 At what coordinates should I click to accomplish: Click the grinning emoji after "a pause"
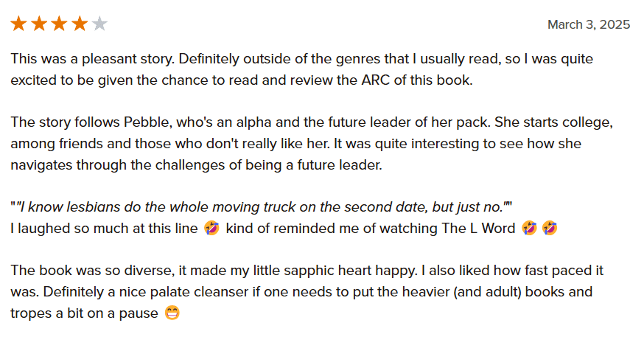[172, 313]
